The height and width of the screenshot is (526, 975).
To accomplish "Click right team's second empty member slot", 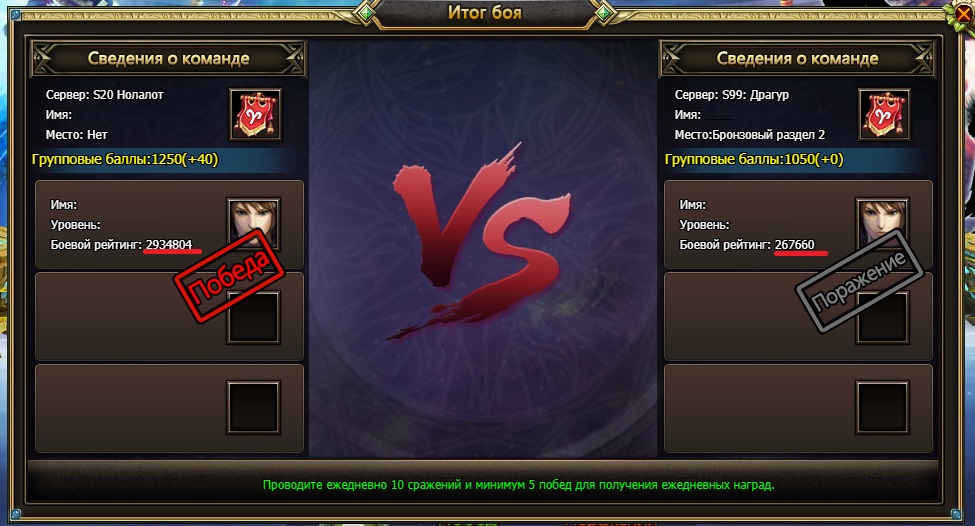I will pyautogui.click(x=882, y=318).
